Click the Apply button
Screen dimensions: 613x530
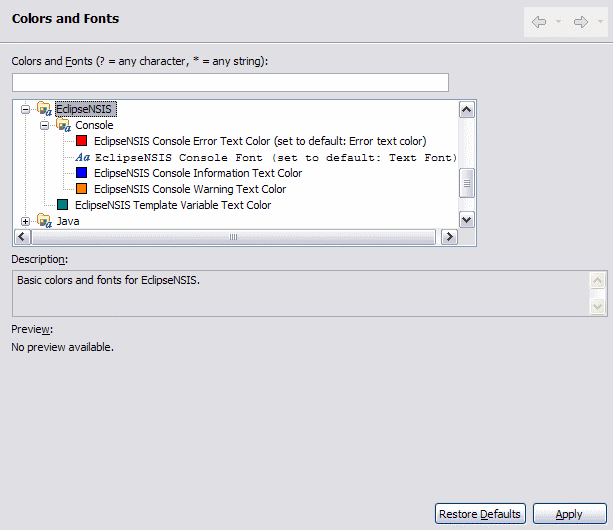coord(570,514)
